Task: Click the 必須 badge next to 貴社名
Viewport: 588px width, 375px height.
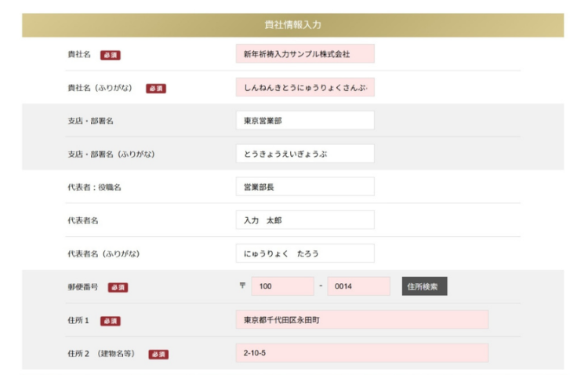Action: pyautogui.click(x=111, y=55)
